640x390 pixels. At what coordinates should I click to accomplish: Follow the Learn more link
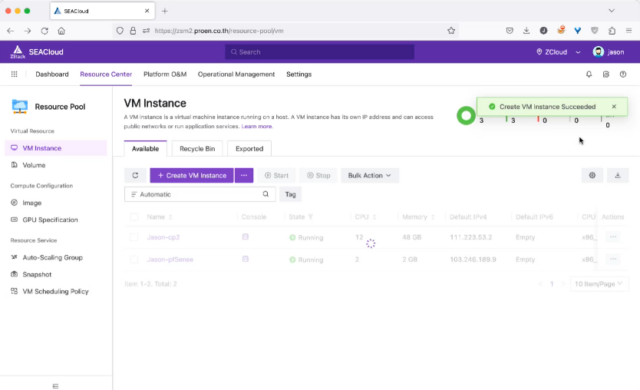click(x=257, y=126)
